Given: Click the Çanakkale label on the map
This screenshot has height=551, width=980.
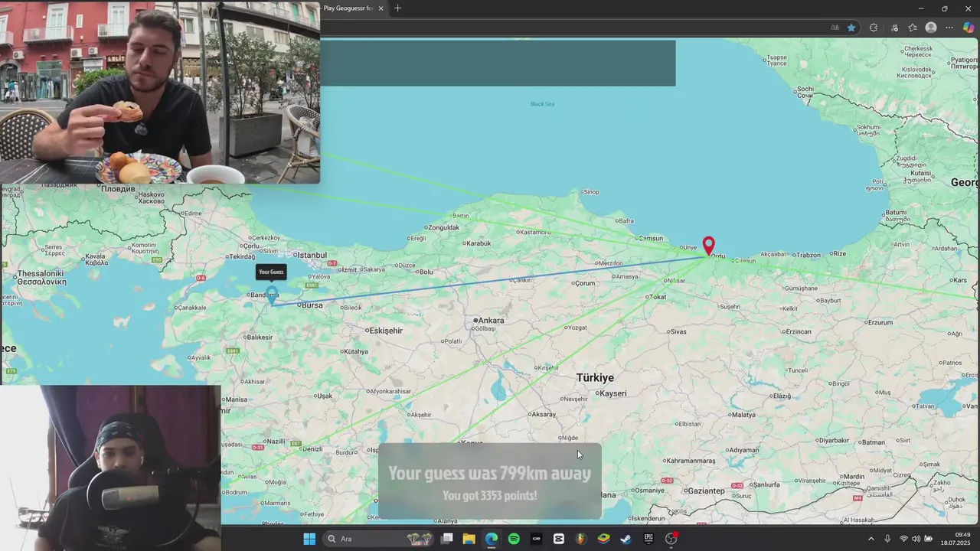Looking at the screenshot, I should click(191, 308).
